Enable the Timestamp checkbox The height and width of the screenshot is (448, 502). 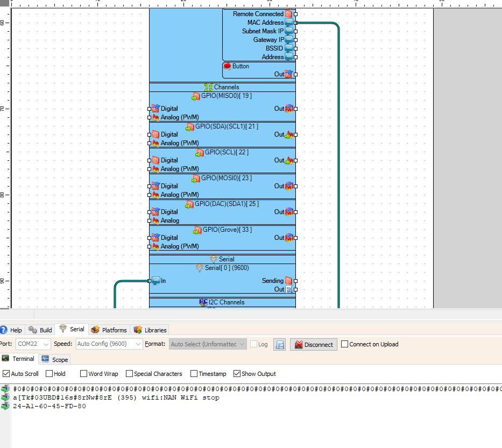coord(194,373)
